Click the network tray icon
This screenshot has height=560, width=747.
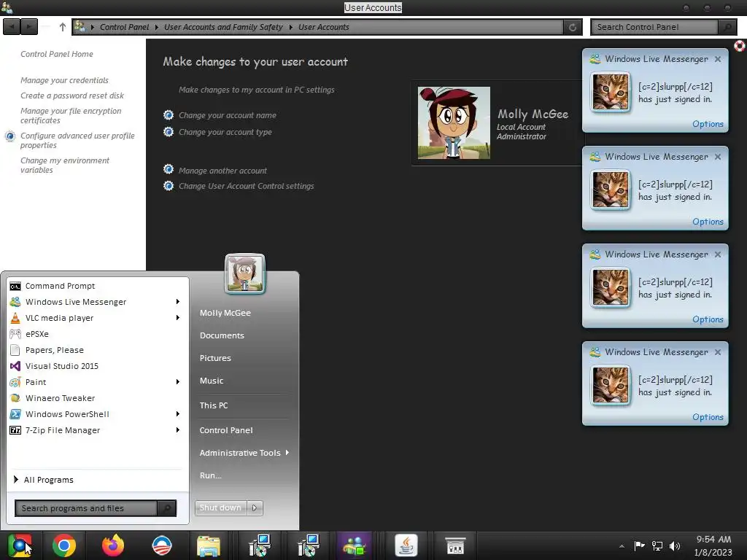pos(657,545)
